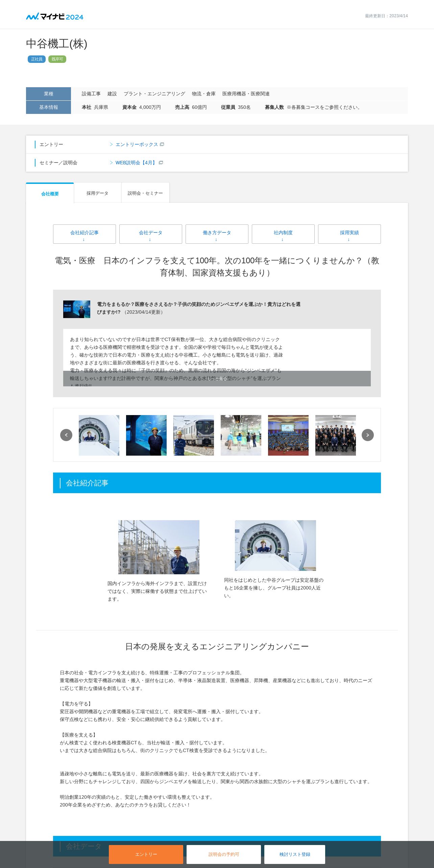Click the 正社員 tag badge

point(37,59)
